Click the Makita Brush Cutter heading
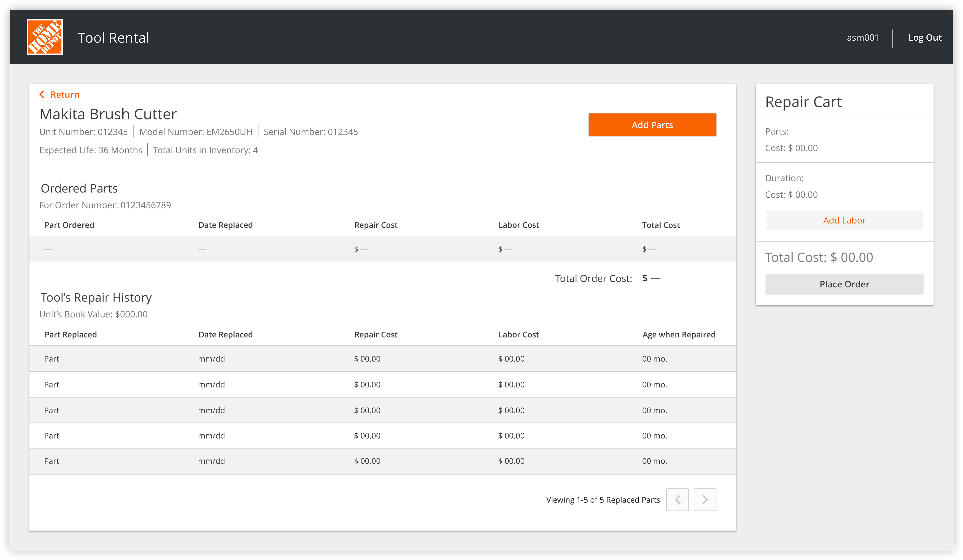 [x=108, y=114]
